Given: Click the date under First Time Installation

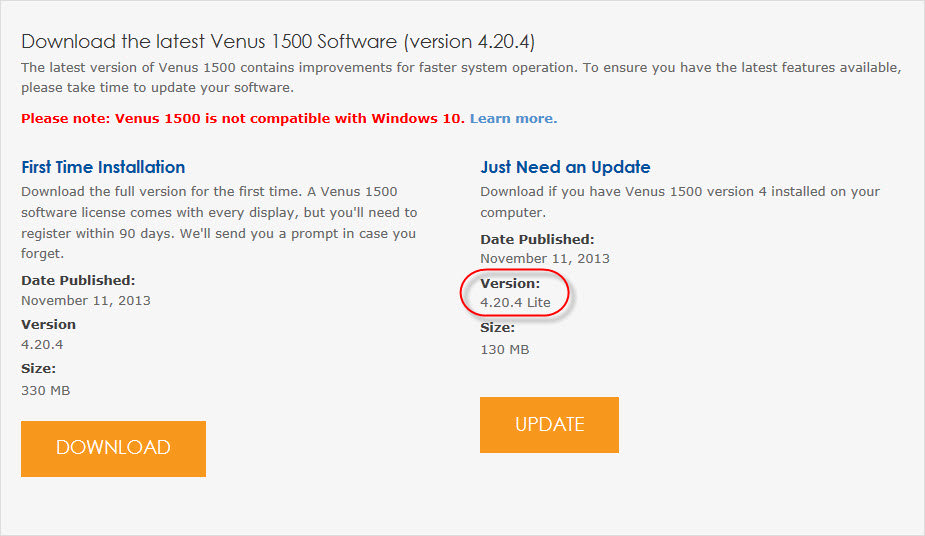Looking at the screenshot, I should coord(86,300).
